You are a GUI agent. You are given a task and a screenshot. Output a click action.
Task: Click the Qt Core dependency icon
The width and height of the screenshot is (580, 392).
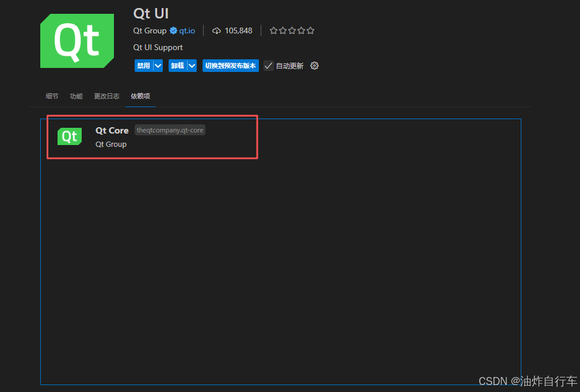click(x=70, y=136)
